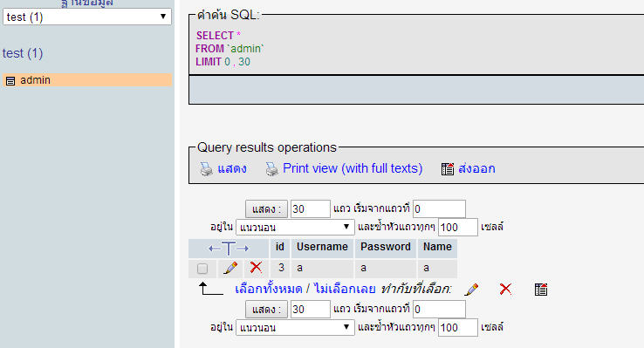This screenshot has height=348, width=644.
Task: Open Print view (with full texts) link
Action: (353, 168)
